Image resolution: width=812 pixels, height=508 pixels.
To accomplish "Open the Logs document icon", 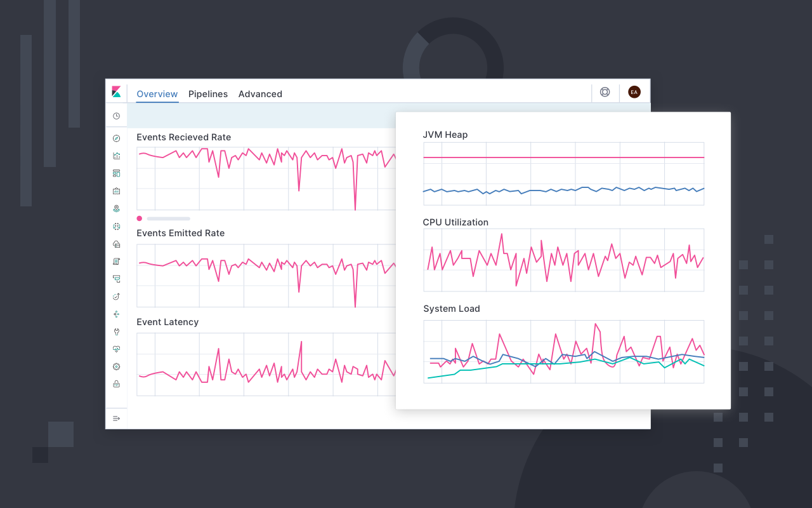I will tap(116, 261).
